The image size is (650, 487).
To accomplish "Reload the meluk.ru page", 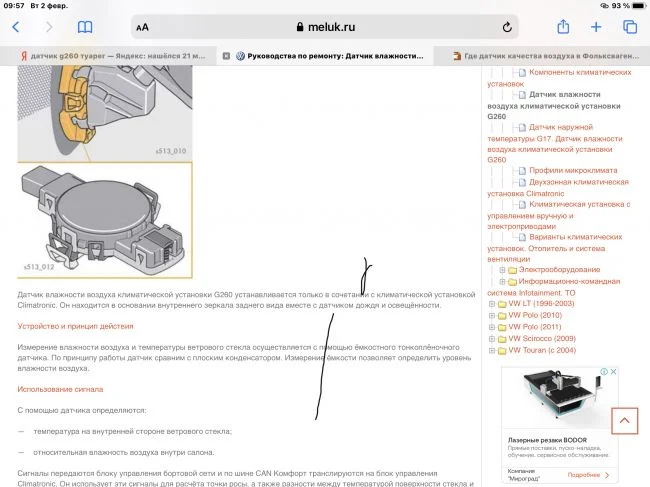I will [507, 28].
